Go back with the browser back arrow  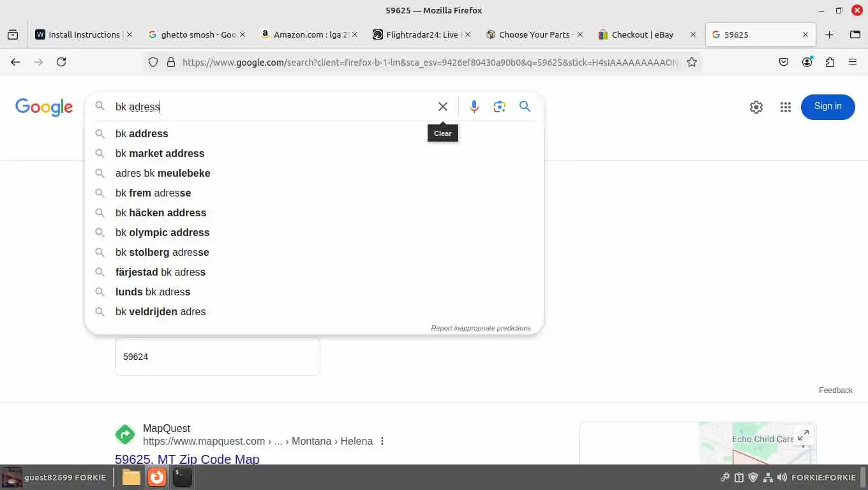[15, 62]
